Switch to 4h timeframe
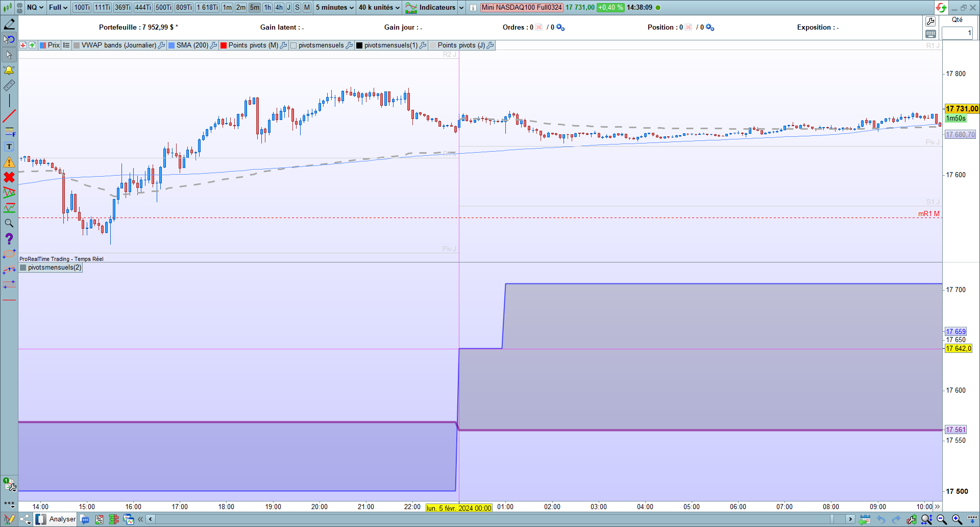This screenshot has height=527, width=980. pyautogui.click(x=279, y=8)
